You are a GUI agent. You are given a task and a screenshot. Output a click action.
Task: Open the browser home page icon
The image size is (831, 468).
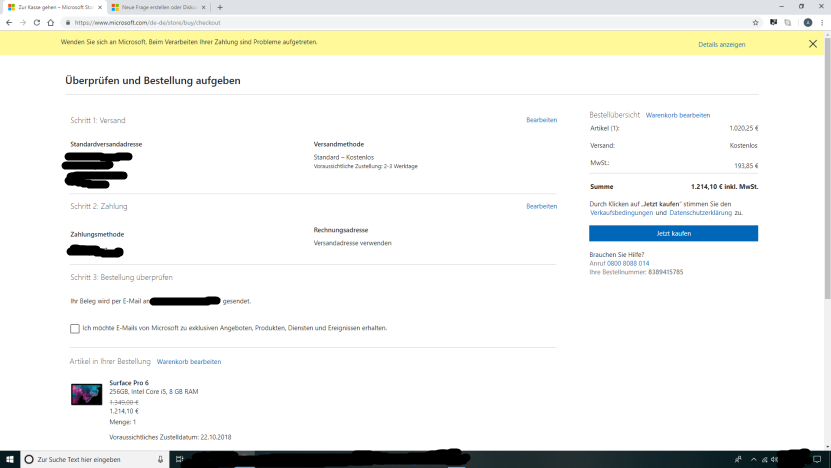51,22
